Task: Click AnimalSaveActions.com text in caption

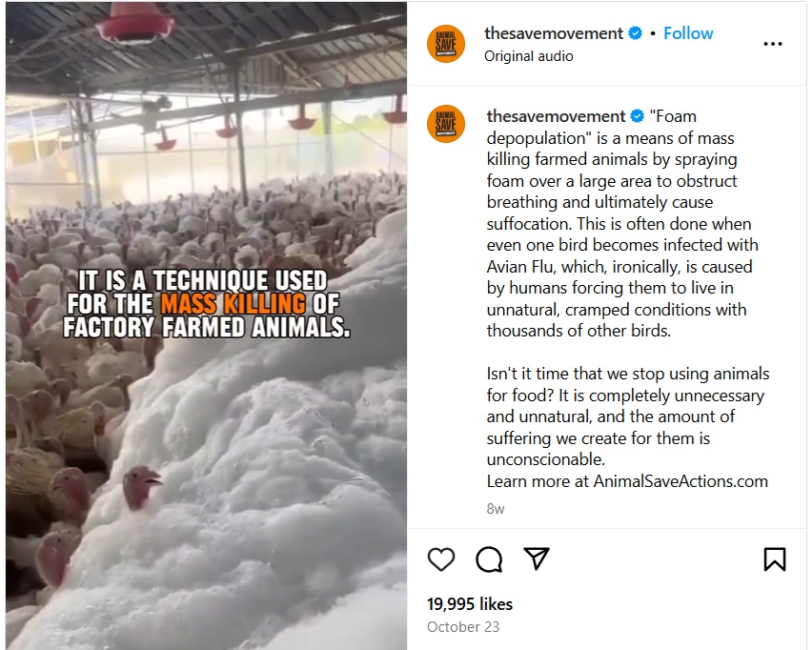Action: click(x=680, y=481)
